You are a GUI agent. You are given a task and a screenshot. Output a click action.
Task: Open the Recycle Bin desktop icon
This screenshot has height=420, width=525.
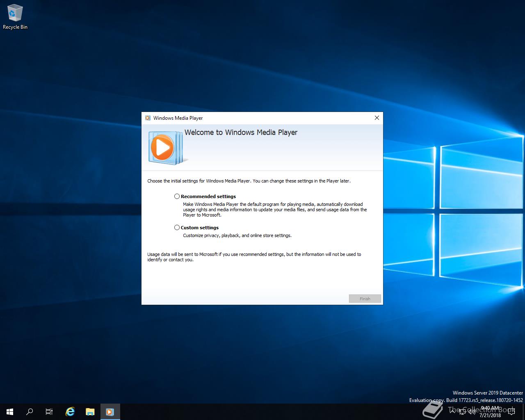point(15,17)
